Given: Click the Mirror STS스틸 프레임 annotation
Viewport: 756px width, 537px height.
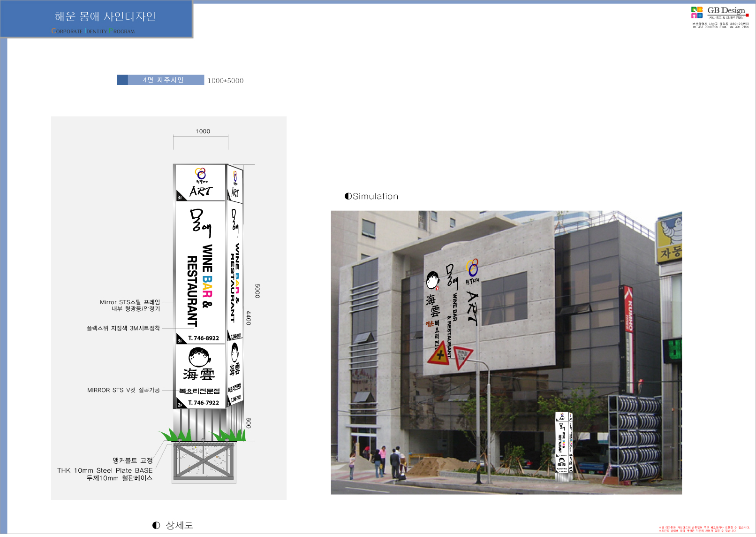Looking at the screenshot, I should tap(130, 302).
